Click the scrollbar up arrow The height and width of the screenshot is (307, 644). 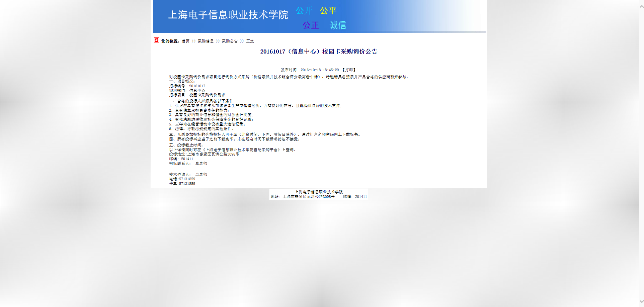coord(641,6)
